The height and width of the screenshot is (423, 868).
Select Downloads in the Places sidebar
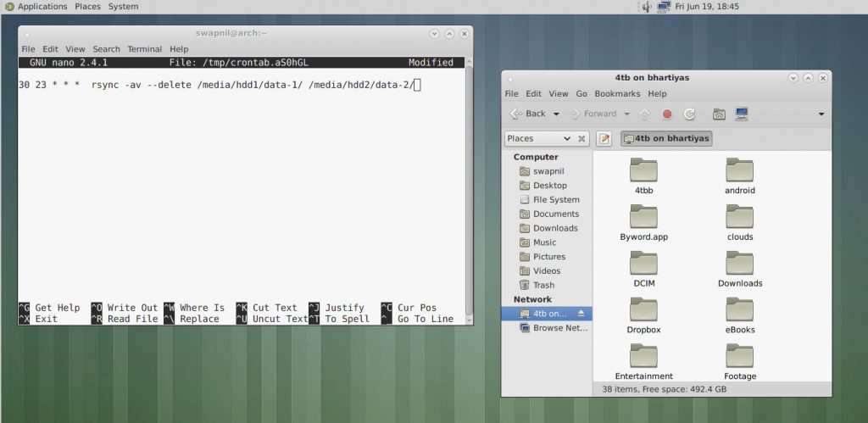tap(554, 228)
